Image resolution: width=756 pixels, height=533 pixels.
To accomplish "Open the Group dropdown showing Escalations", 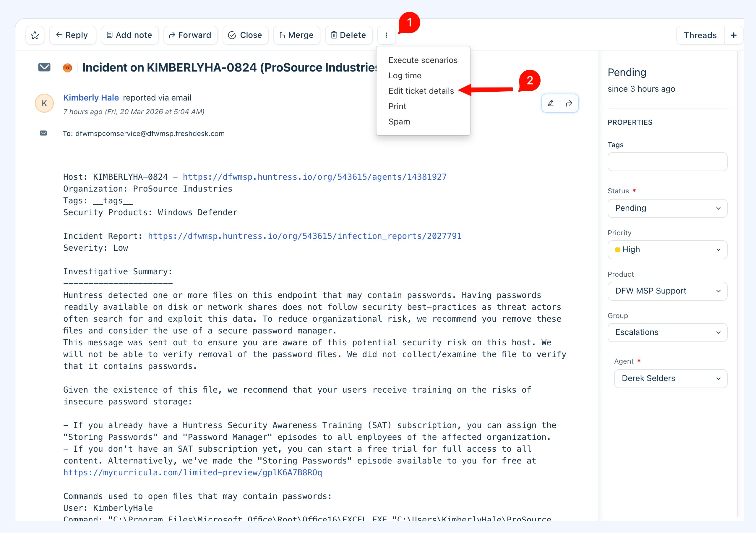I will pos(667,332).
